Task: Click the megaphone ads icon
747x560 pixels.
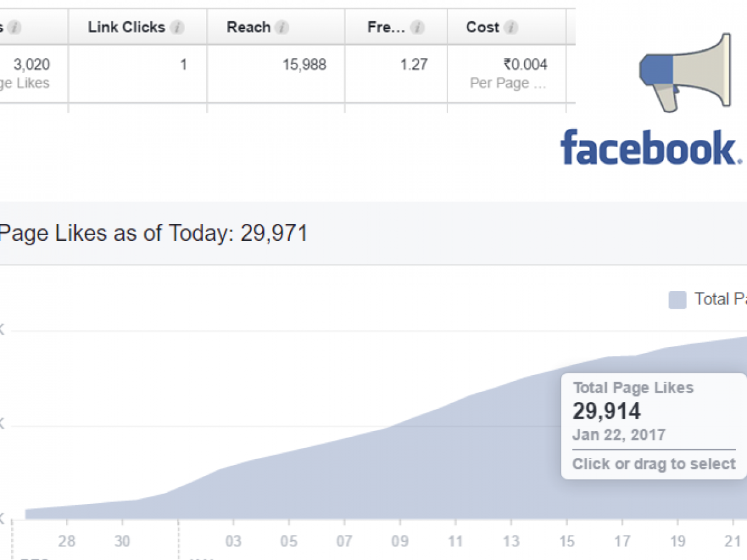Action: (x=684, y=72)
